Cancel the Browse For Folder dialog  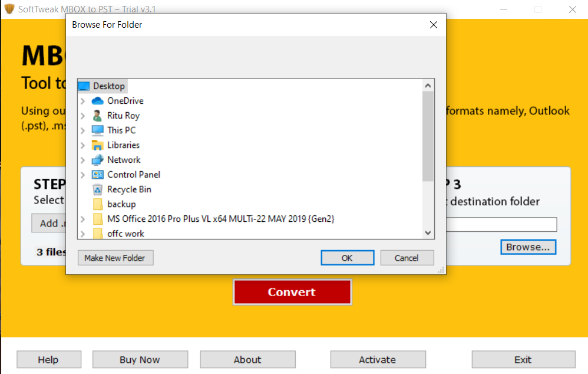click(x=407, y=258)
